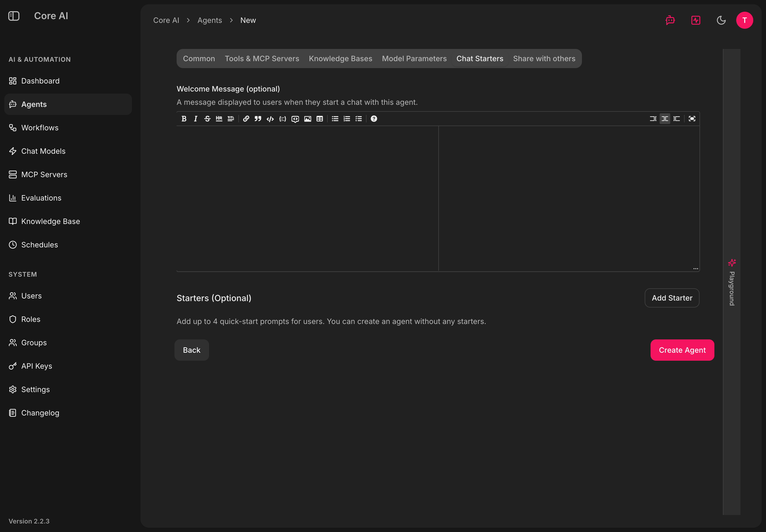The width and height of the screenshot is (766, 532).
Task: Open the markdown help icon
Action: pos(374,119)
